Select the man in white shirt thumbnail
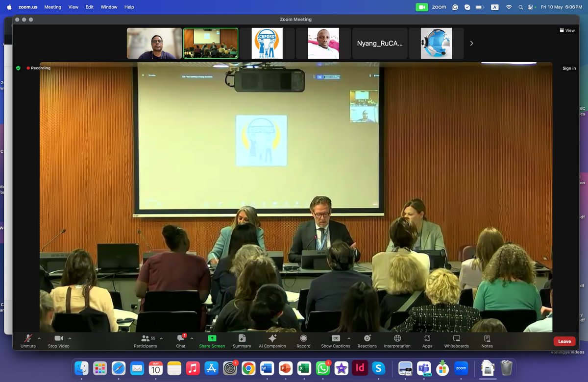The image size is (588, 382). pos(323,43)
